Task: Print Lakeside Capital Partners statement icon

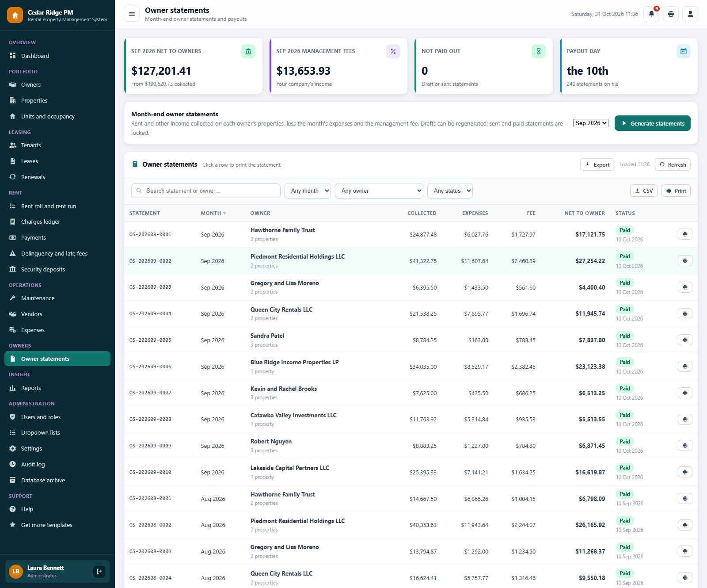Action: 685,472
